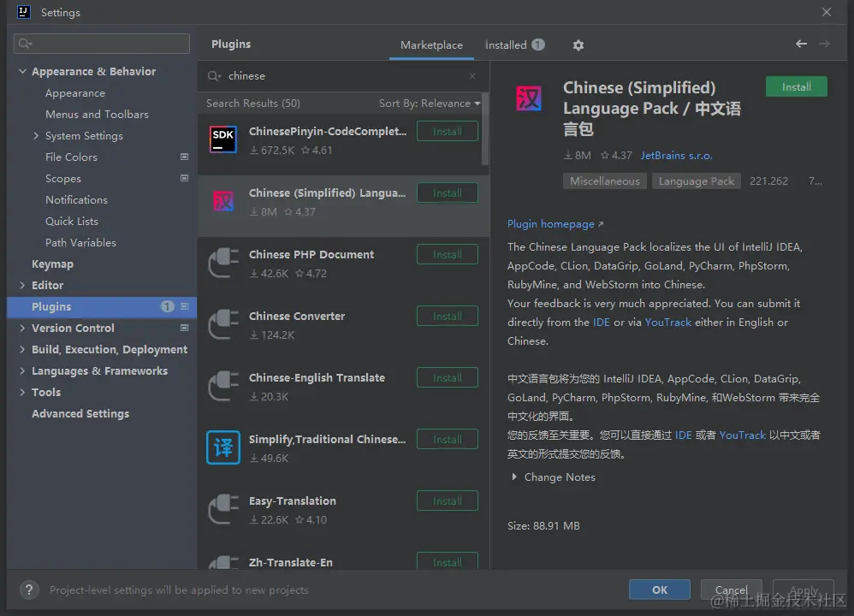Click the Chinese Simplified Language Pack list icon
Screen dimensions: 854x616
222,201
